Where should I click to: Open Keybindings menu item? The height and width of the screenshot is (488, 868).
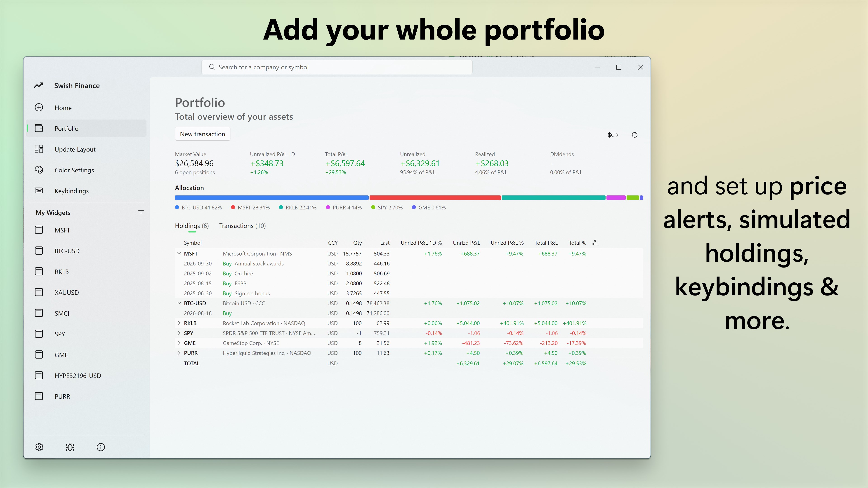86,191
